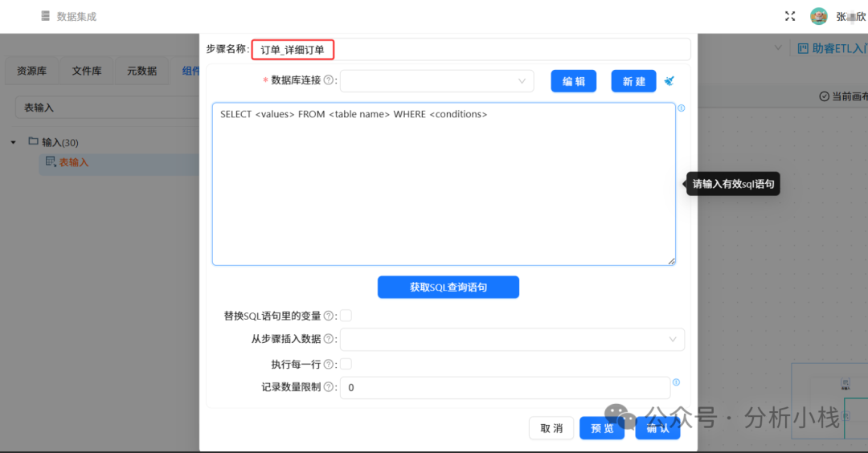
Task: Switch to 元数据 tab
Action: click(x=141, y=71)
